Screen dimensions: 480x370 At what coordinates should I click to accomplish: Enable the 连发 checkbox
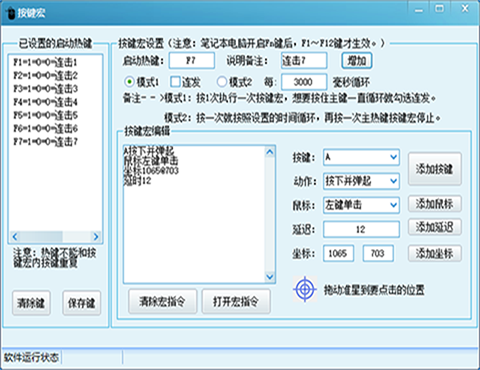pos(175,82)
